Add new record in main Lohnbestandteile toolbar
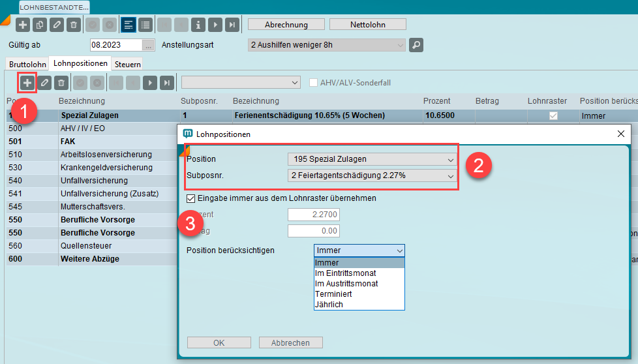This screenshot has width=638, height=364. tap(23, 25)
